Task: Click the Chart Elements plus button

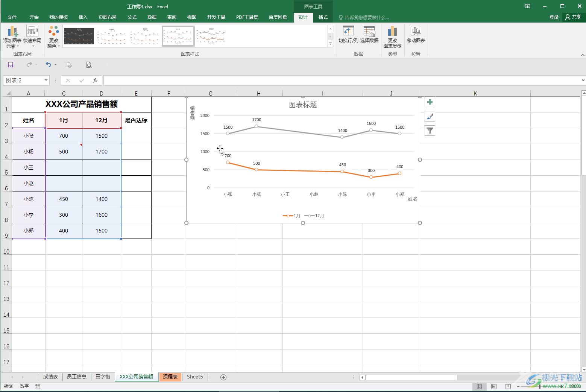Action: pos(430,102)
